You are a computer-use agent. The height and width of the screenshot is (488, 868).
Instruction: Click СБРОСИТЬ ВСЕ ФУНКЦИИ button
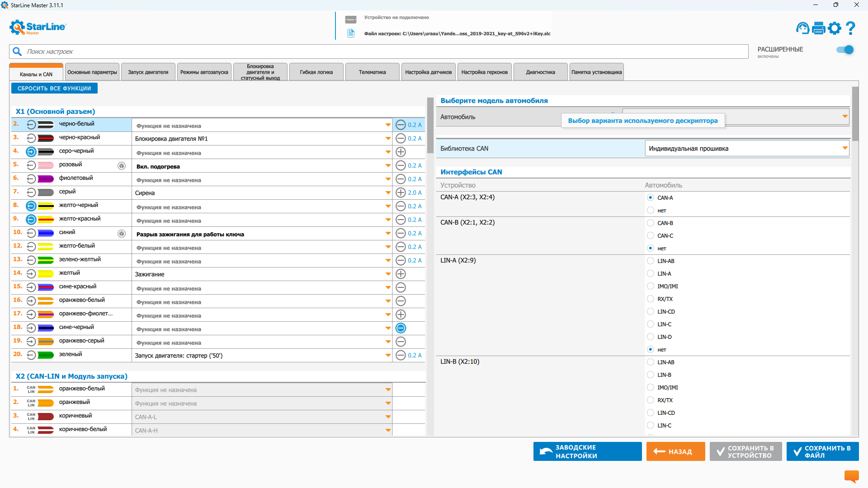pos(54,89)
